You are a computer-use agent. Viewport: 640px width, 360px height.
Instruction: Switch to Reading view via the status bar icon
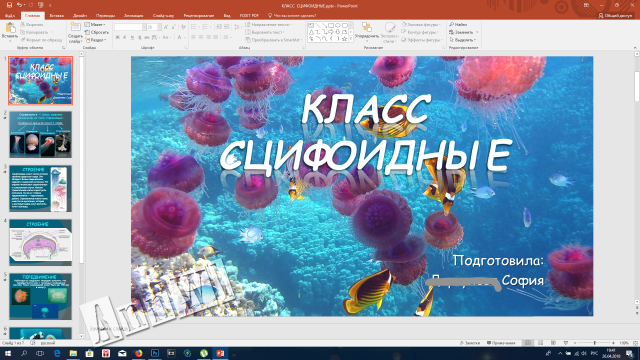click(553, 343)
